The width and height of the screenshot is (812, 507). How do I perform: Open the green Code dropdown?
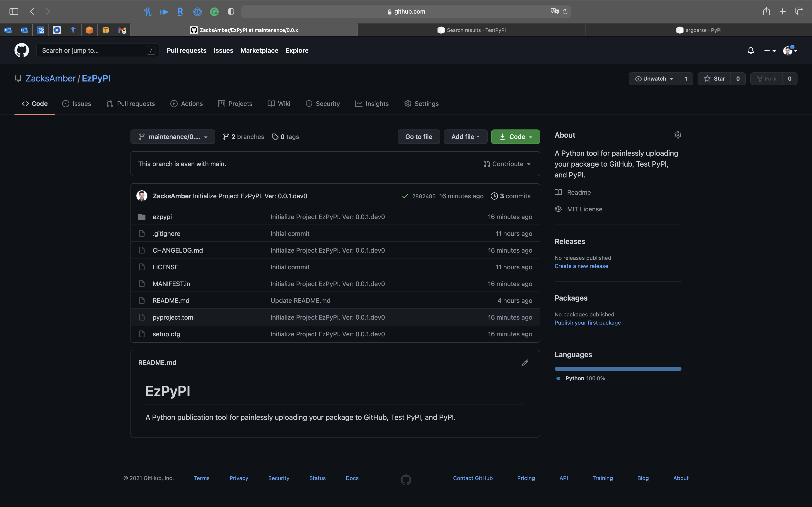[515, 137]
